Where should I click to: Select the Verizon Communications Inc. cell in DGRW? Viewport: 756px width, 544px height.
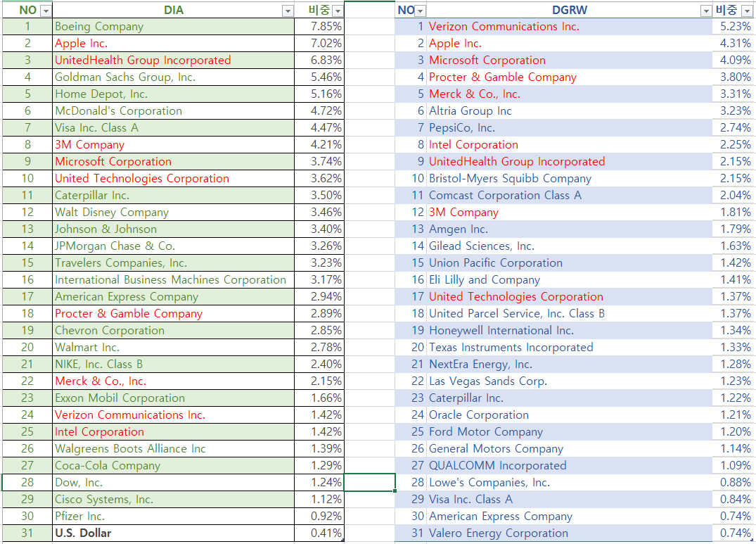click(x=570, y=27)
